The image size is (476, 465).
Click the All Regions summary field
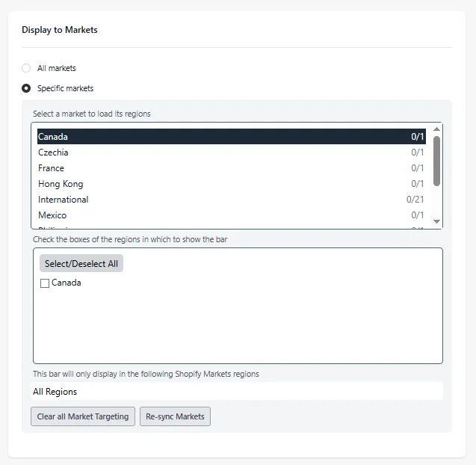237,392
